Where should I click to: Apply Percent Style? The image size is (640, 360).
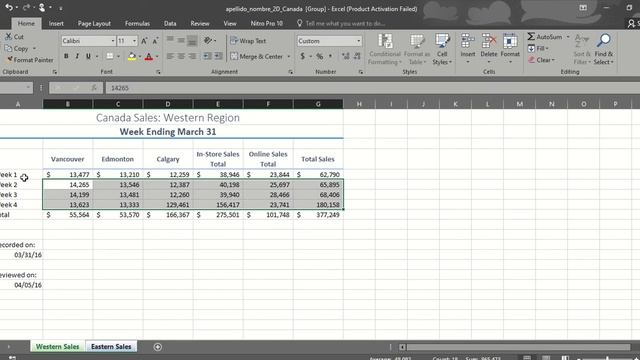(x=320, y=56)
